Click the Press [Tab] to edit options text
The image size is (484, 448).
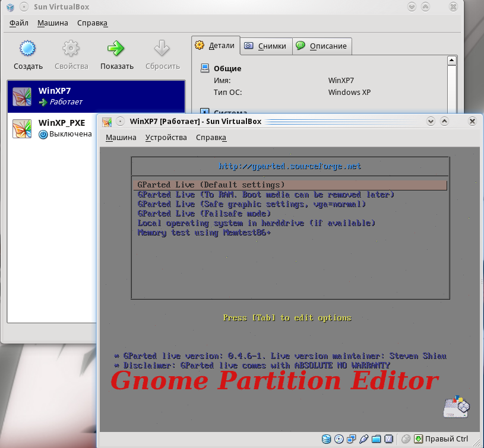(x=287, y=318)
